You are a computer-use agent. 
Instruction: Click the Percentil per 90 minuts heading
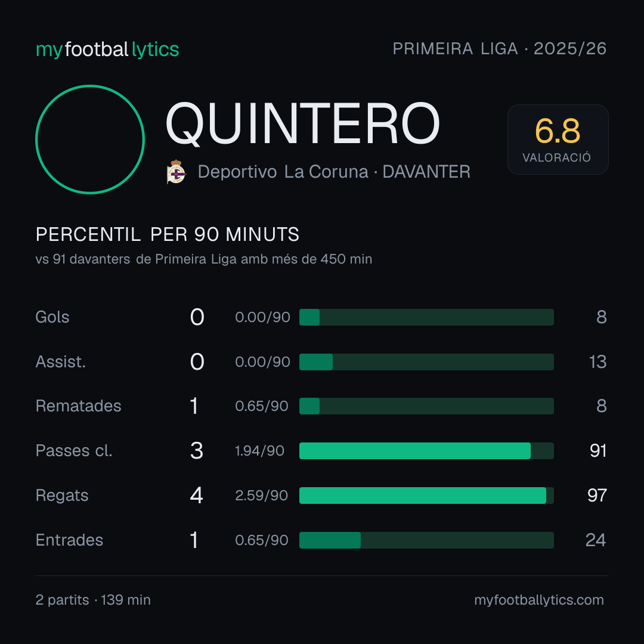(x=168, y=234)
